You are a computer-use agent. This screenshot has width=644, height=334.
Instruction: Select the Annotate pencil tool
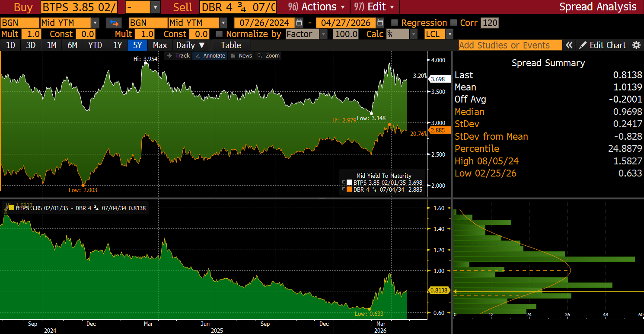coord(210,55)
